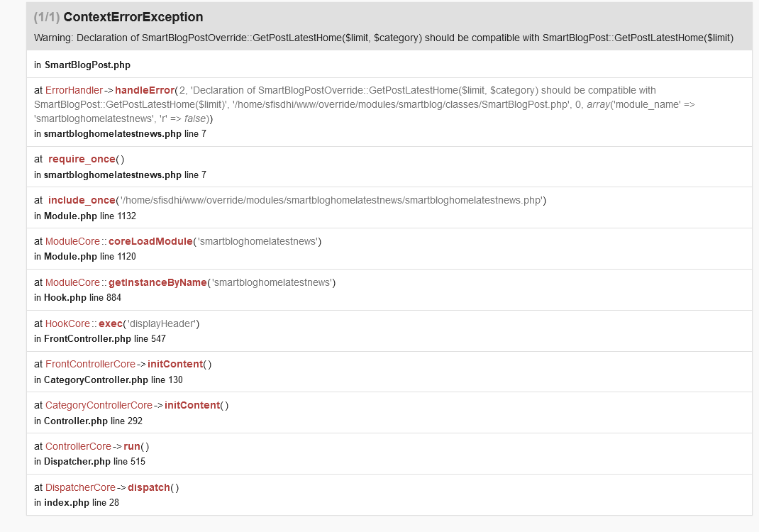
Task: Click the CategoryControllerCore class name
Action: pyautogui.click(x=99, y=405)
